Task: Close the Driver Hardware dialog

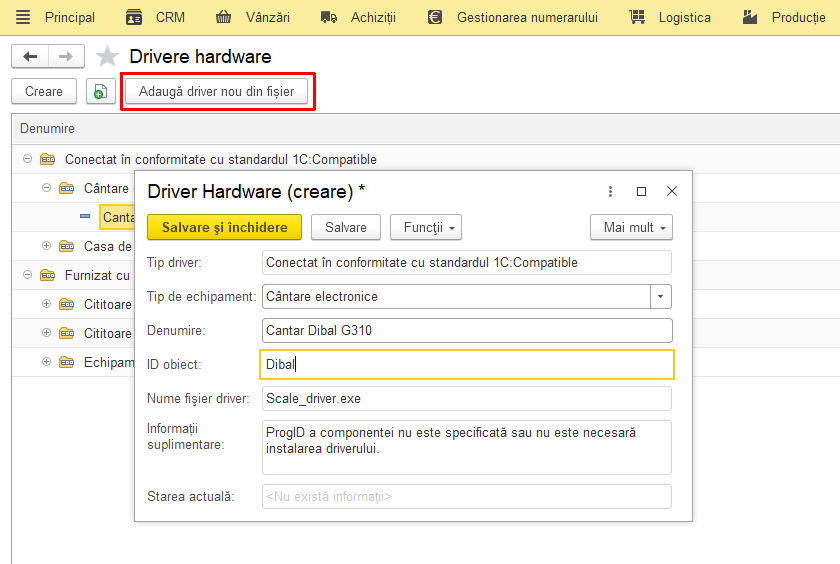Action: tap(672, 191)
